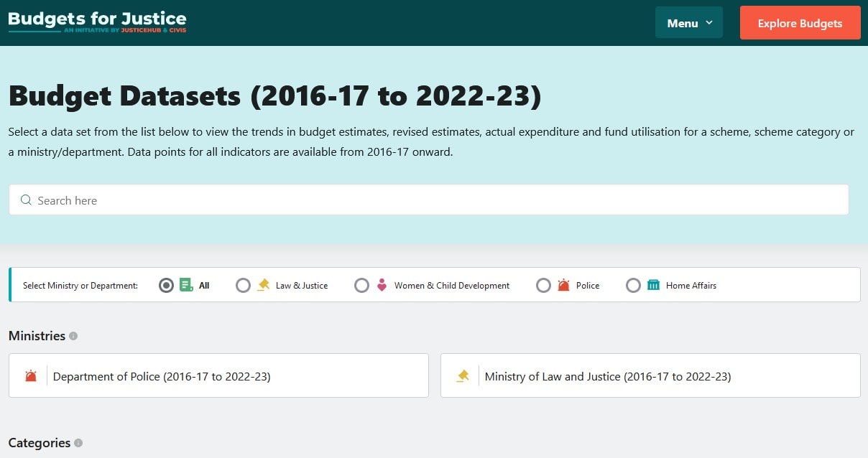The height and width of the screenshot is (458, 868).
Task: Show info tooltip next to Categories
Action: [78, 443]
